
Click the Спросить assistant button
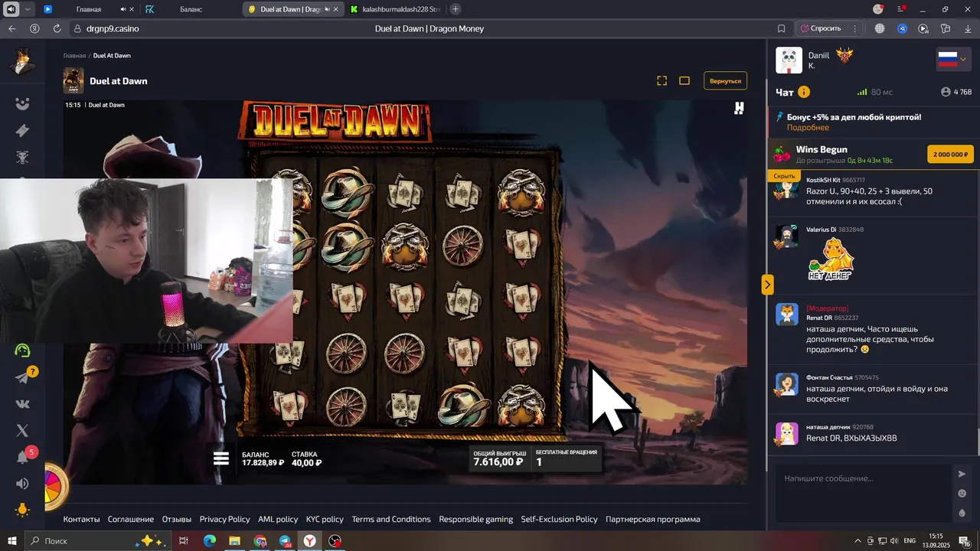[x=820, y=28]
